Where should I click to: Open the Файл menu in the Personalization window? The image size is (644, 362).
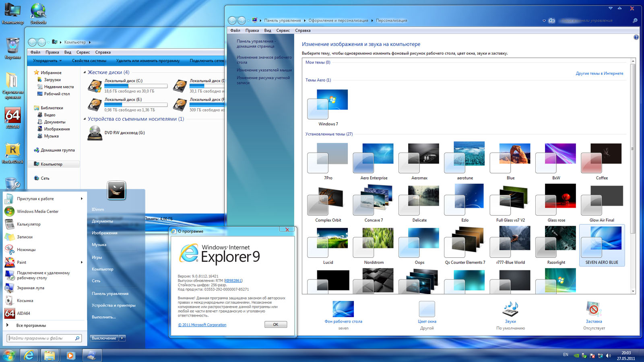(235, 31)
